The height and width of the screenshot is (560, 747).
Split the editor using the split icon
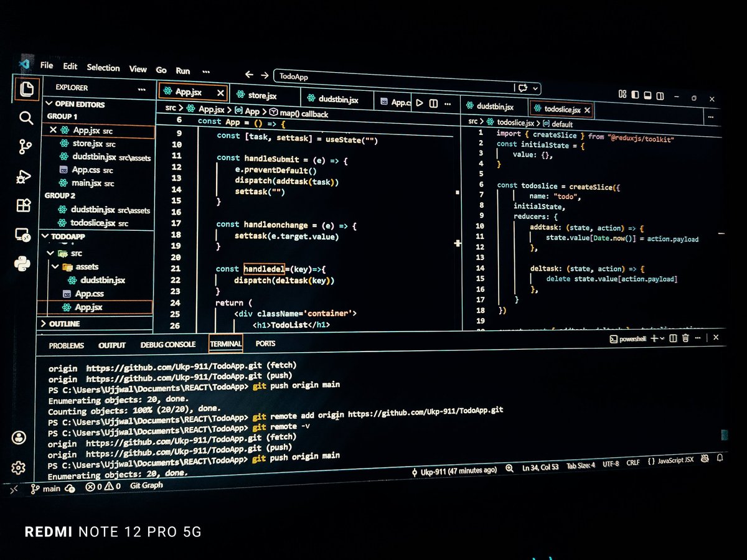pos(433,103)
